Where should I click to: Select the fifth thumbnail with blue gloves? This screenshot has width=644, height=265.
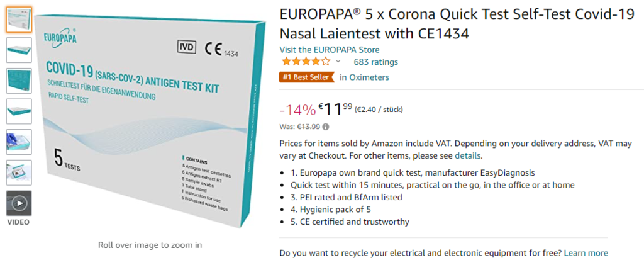click(x=19, y=142)
